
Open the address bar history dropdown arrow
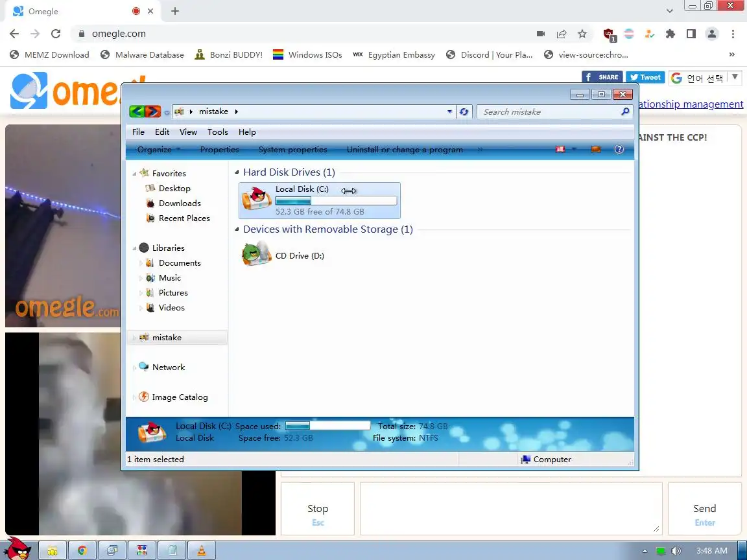[x=449, y=111]
